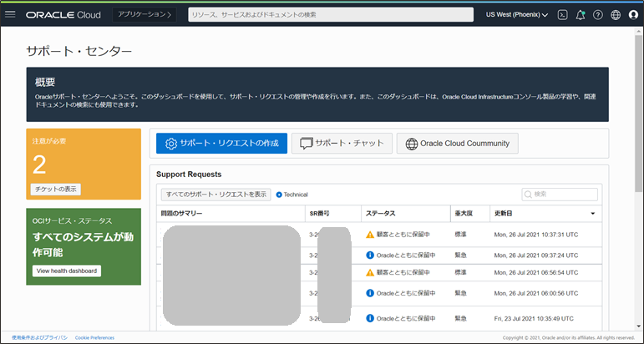Click info icon in the 06:00:56 UTC row
This screenshot has width=644, height=344.
(370, 293)
